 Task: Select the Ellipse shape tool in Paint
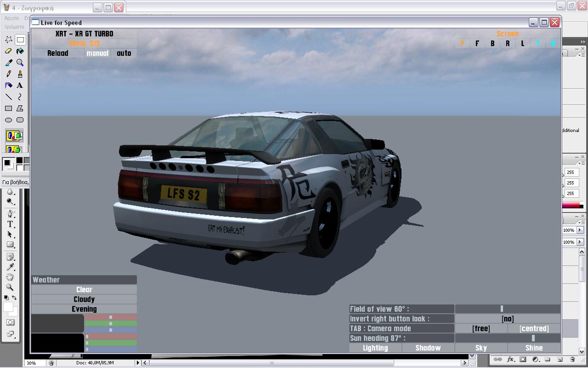pos(9,120)
